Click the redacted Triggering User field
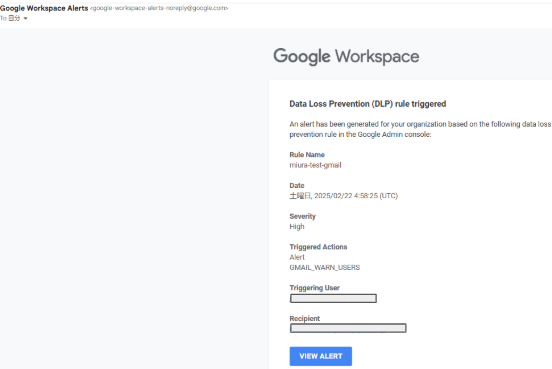The image size is (552, 369). click(x=333, y=299)
